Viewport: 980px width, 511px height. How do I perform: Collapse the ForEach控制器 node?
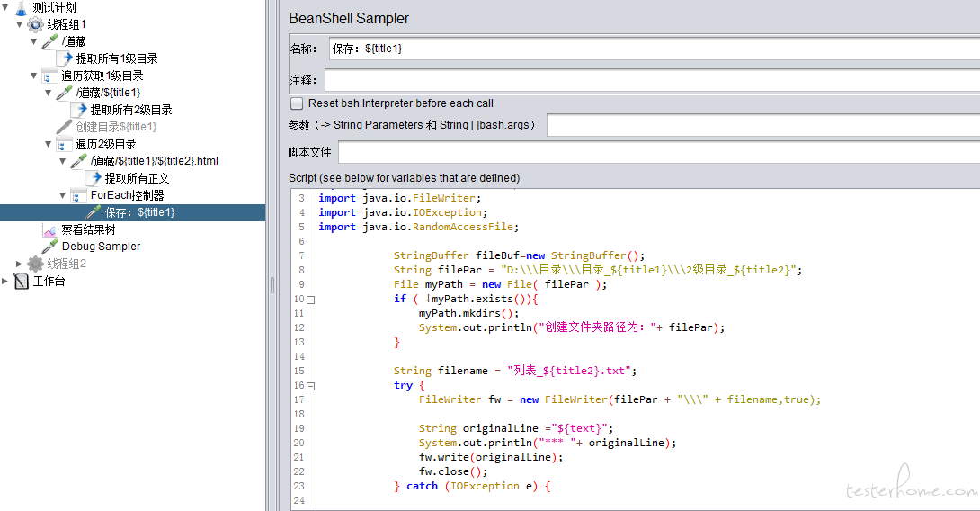pyautogui.click(x=63, y=195)
